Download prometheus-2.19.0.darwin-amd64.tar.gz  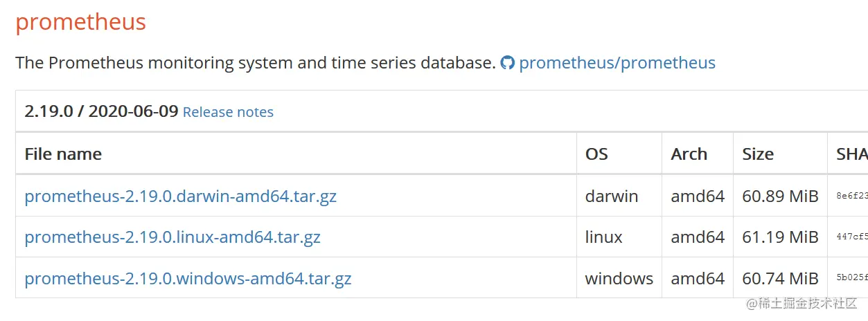point(180,196)
